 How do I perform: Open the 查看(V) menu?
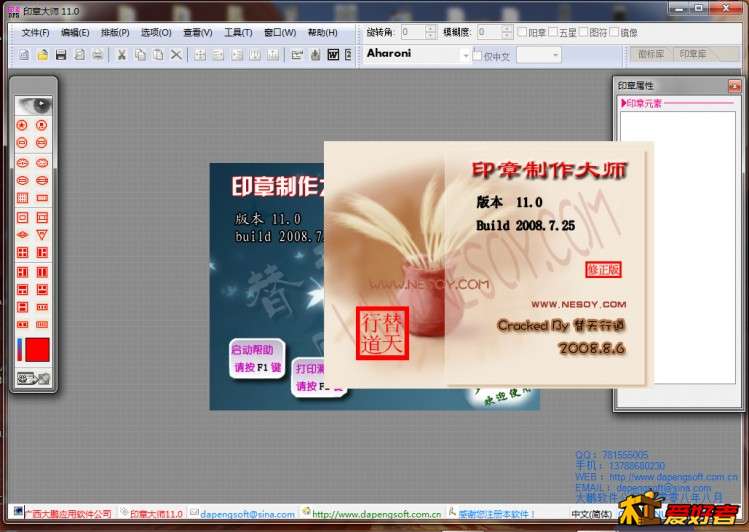pos(198,32)
